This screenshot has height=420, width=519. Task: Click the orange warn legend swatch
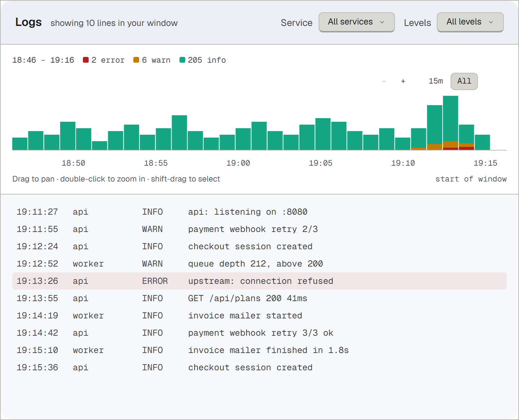136,60
